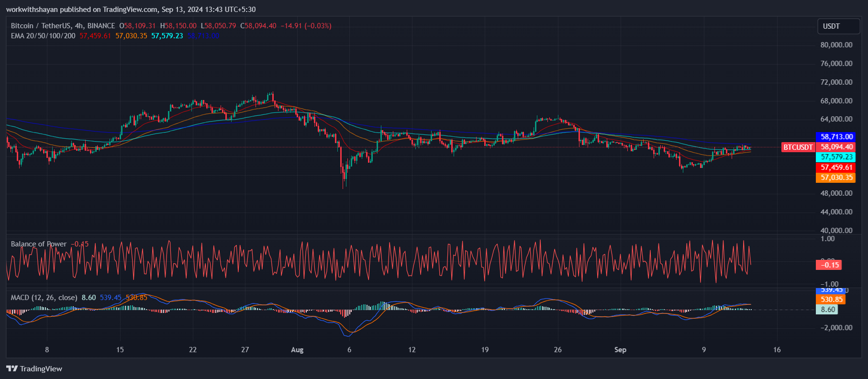Viewport: 868px width, 379px height.
Task: Click the blue 539.45 MACD legend value
Action: [x=111, y=298]
